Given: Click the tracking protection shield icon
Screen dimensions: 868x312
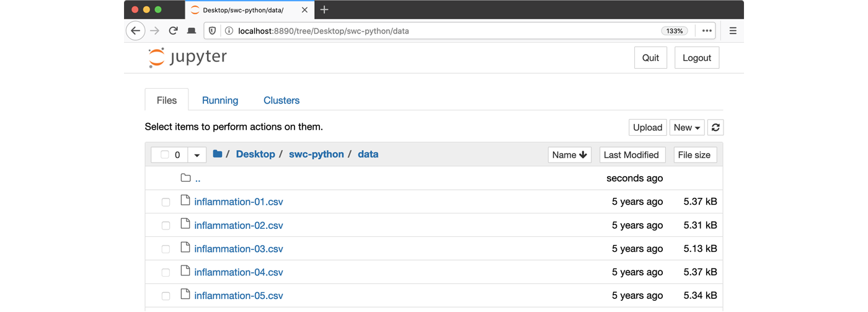Looking at the screenshot, I should [212, 31].
